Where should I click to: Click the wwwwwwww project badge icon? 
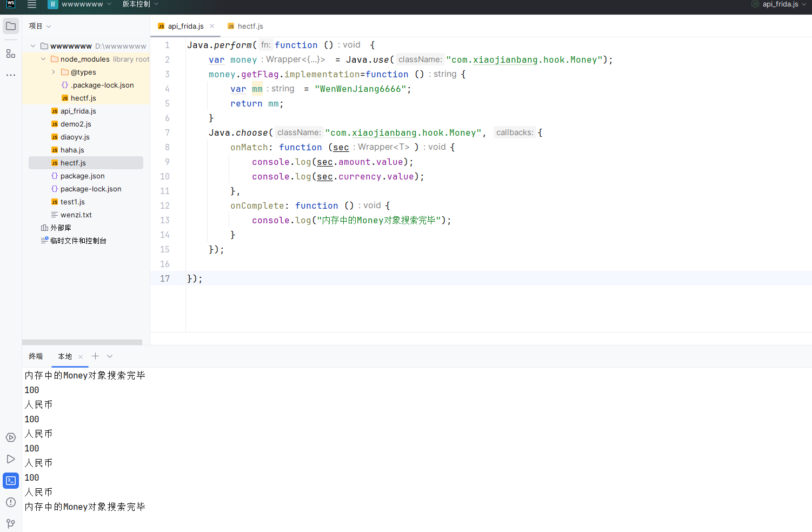(53, 4)
